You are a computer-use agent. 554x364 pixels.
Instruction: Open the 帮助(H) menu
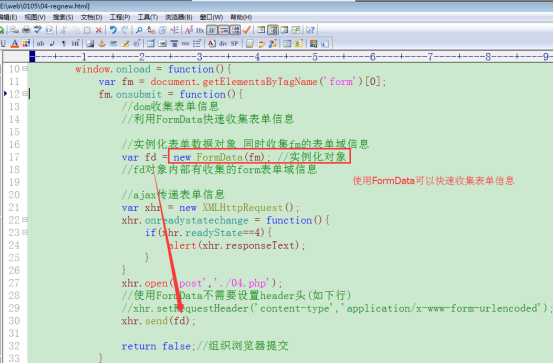click(x=241, y=17)
